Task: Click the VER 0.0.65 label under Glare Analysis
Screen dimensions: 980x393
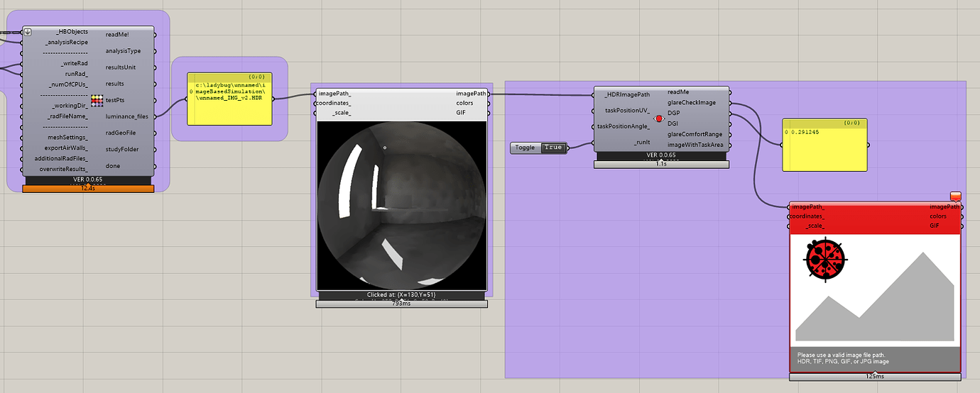Action: pyautogui.click(x=661, y=155)
